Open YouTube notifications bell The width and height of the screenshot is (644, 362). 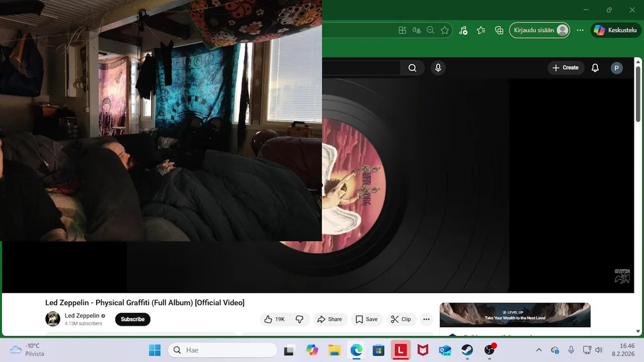pos(595,68)
